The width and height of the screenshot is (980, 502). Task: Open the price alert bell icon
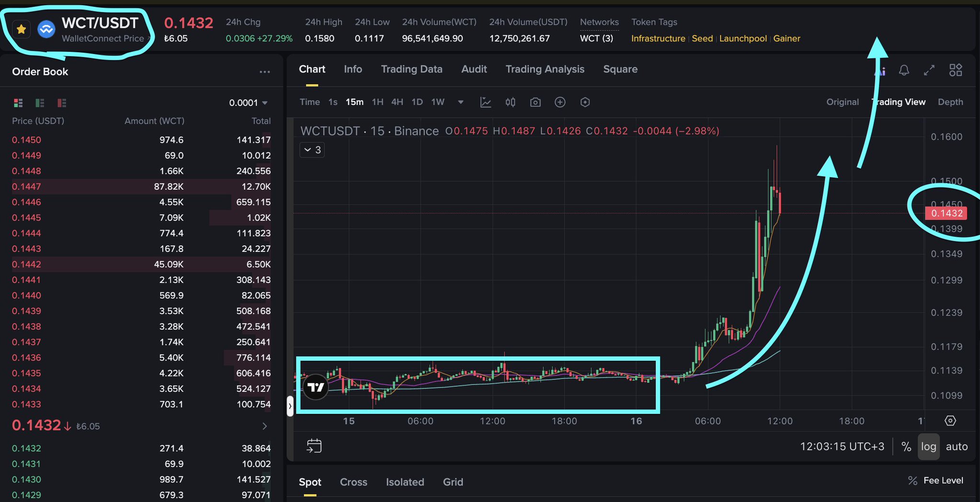click(903, 70)
